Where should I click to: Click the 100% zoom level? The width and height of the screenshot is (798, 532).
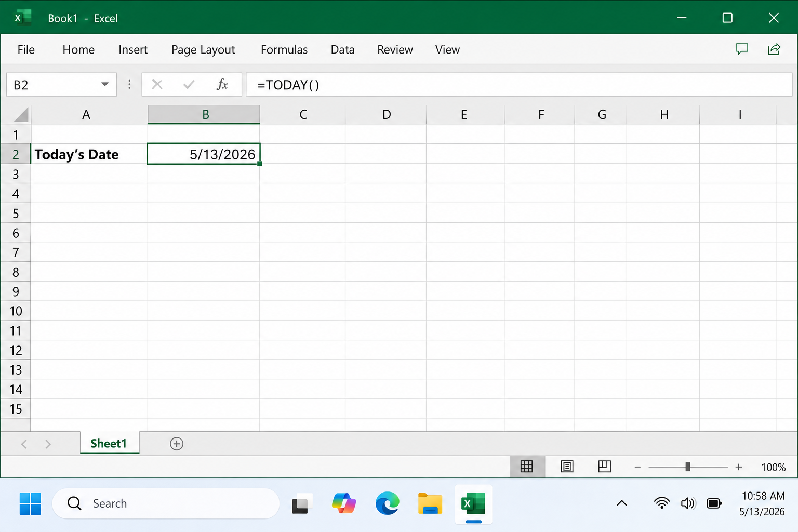pyautogui.click(x=773, y=467)
